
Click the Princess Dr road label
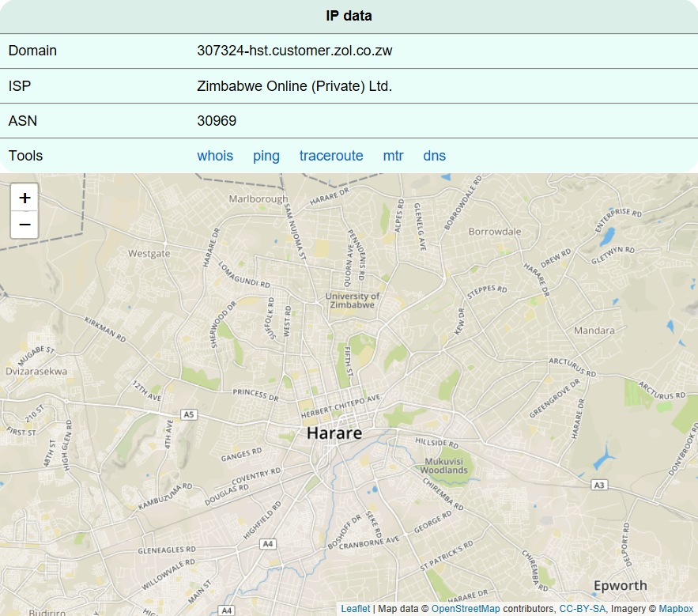point(255,395)
